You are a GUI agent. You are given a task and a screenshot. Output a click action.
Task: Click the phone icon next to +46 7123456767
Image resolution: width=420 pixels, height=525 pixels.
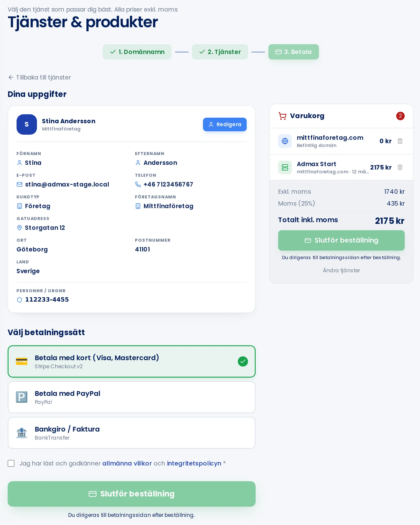[138, 185]
